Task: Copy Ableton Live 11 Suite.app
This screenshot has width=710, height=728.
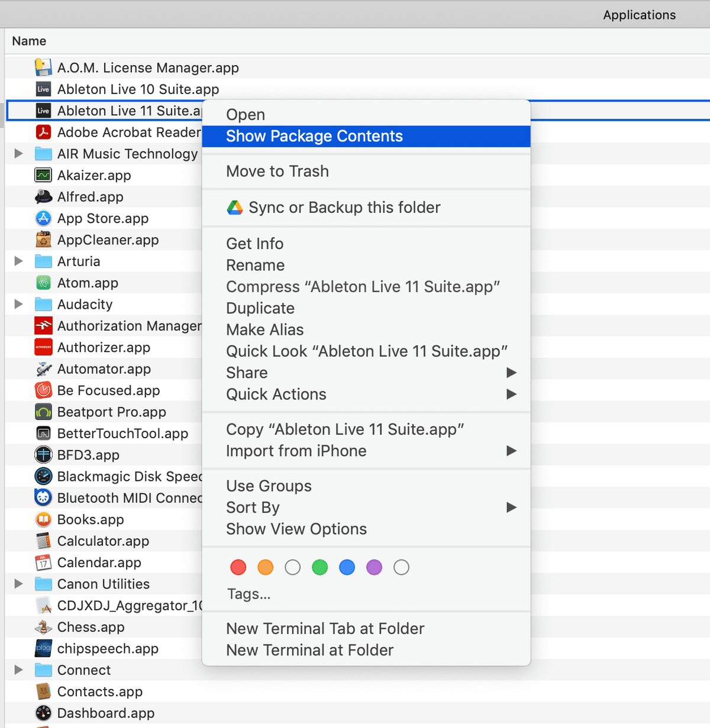Action: tap(366, 429)
